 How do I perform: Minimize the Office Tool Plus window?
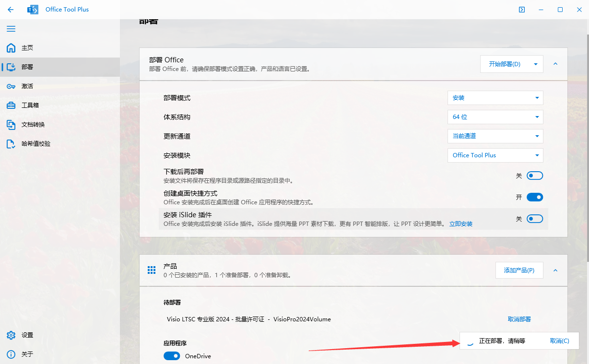(x=541, y=10)
